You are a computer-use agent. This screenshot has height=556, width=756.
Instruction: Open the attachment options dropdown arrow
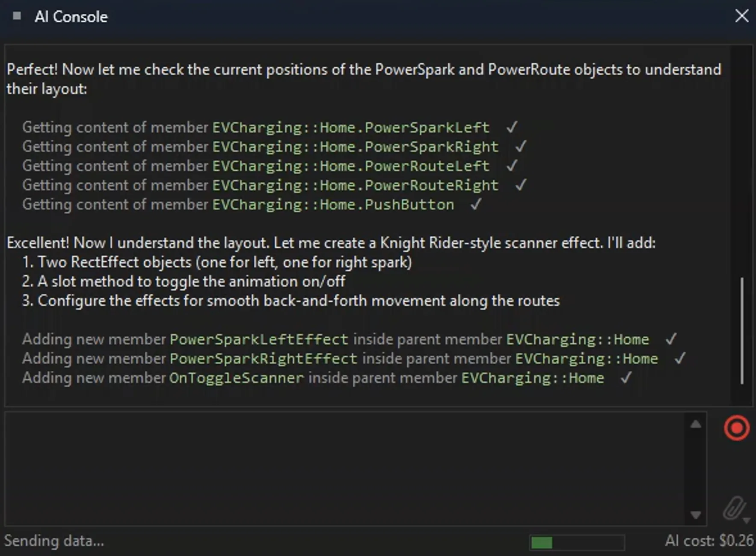[x=747, y=520]
